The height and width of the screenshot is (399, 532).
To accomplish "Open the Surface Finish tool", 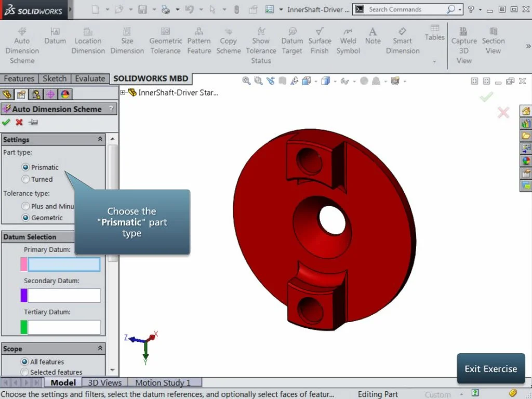I will click(x=320, y=41).
